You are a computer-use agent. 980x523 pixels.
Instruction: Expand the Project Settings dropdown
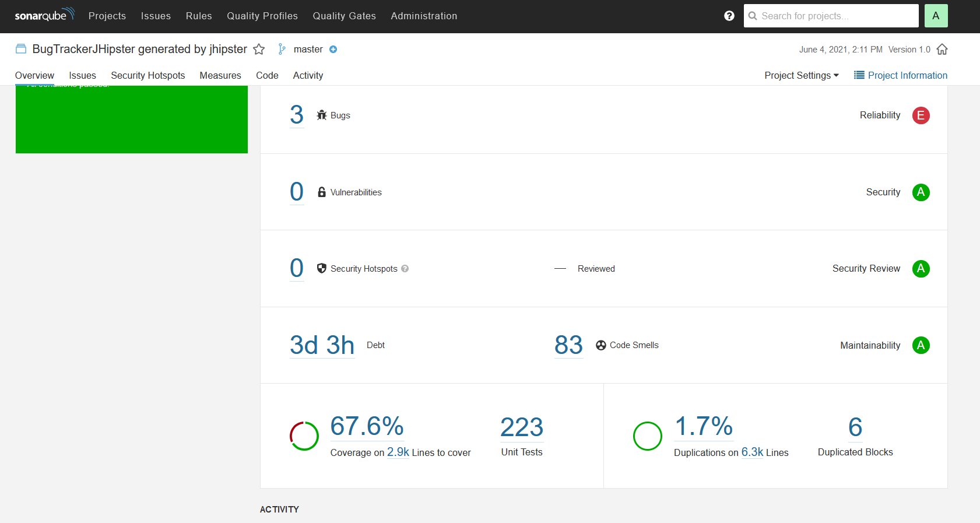tap(801, 75)
